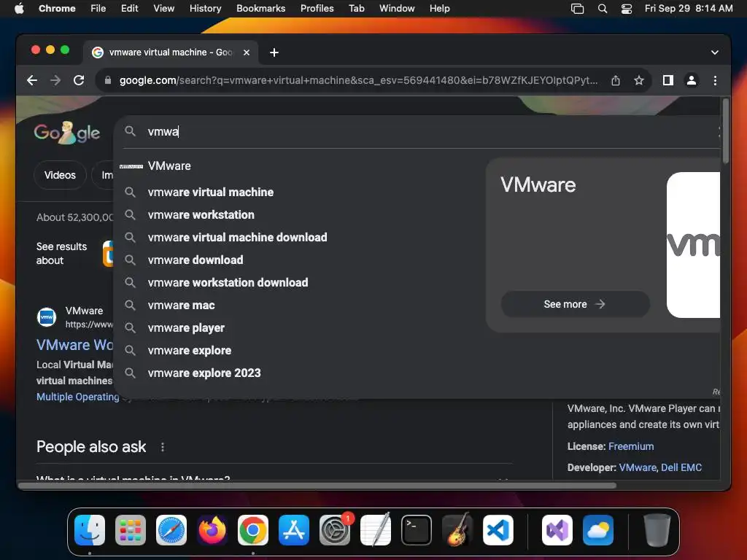Open People also ask options menu

[163, 447]
